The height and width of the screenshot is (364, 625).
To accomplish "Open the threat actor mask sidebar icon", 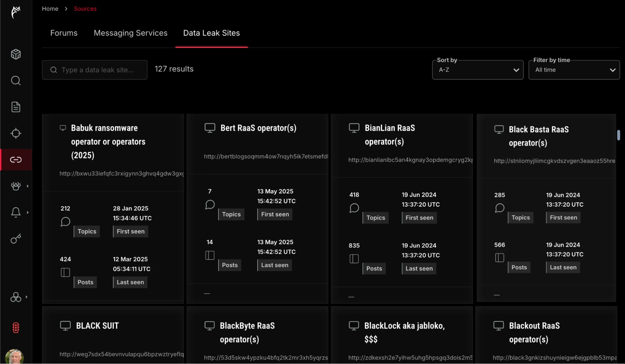I will point(16,186).
